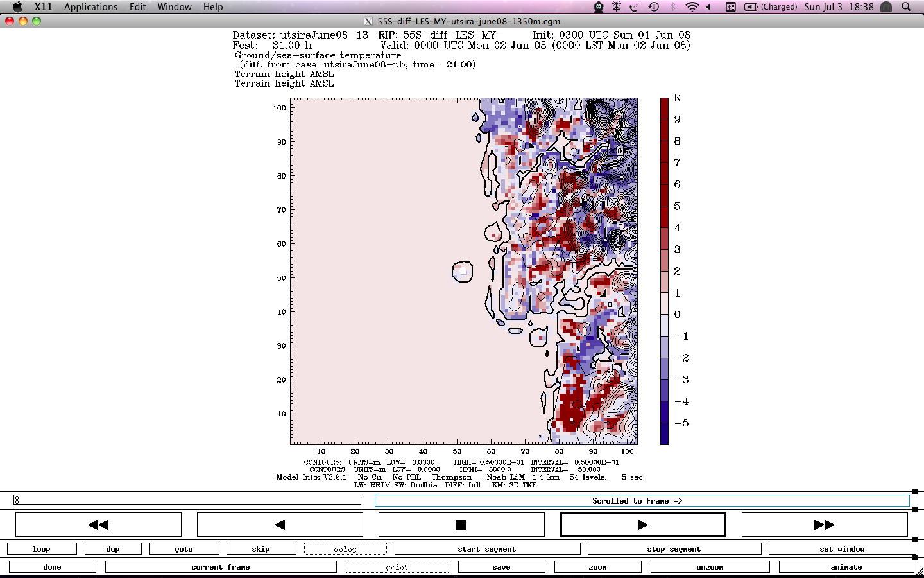This screenshot has width=924, height=578.
Task: Step back one frame with left arrow
Action: click(280, 525)
